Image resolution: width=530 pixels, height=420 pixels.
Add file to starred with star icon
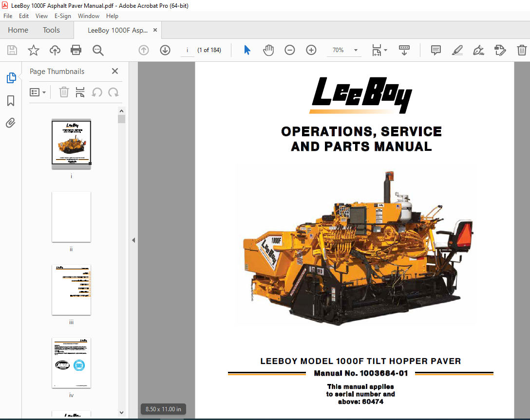(34, 50)
